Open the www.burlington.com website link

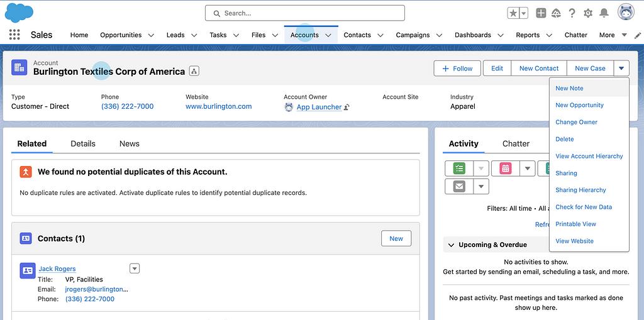[218, 107]
